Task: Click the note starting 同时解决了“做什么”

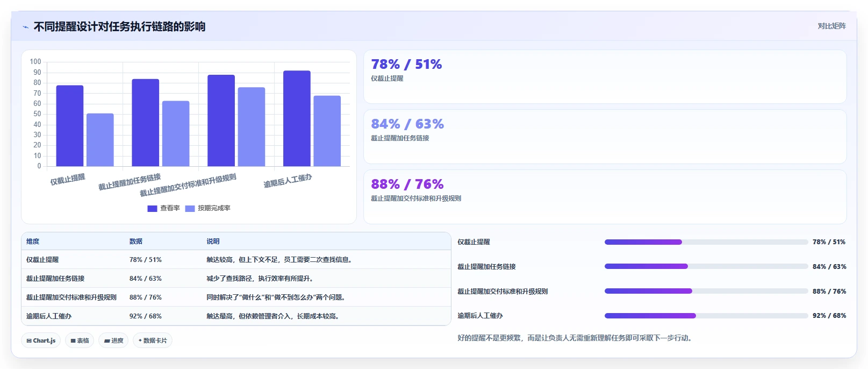Action: (x=277, y=297)
